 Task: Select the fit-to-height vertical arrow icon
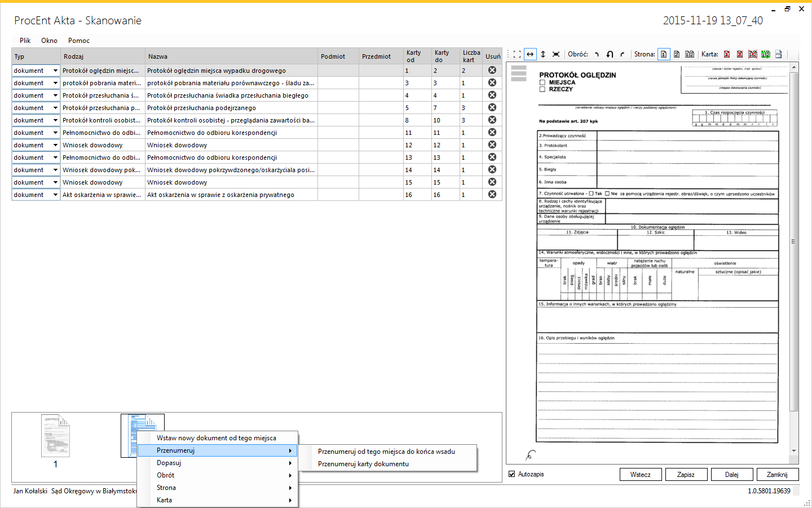pyautogui.click(x=543, y=54)
